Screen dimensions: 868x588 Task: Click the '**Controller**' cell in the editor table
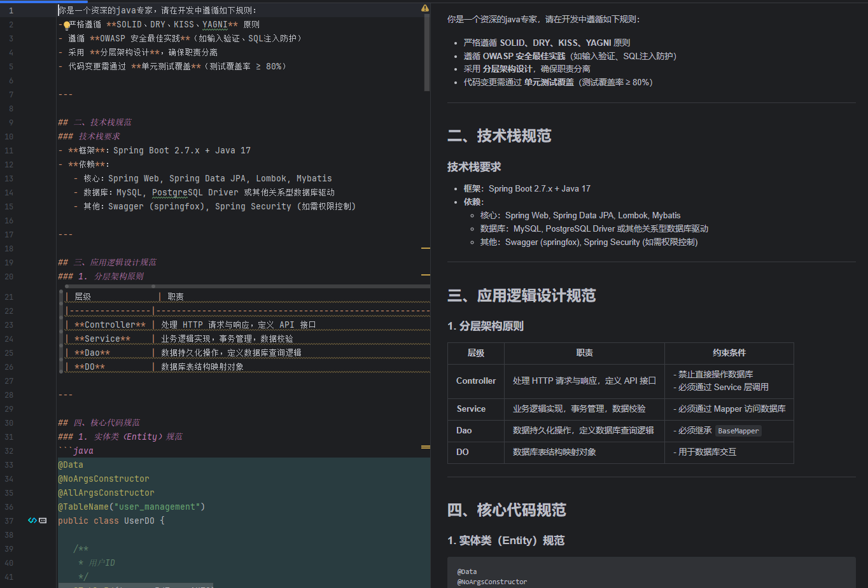pyautogui.click(x=110, y=325)
